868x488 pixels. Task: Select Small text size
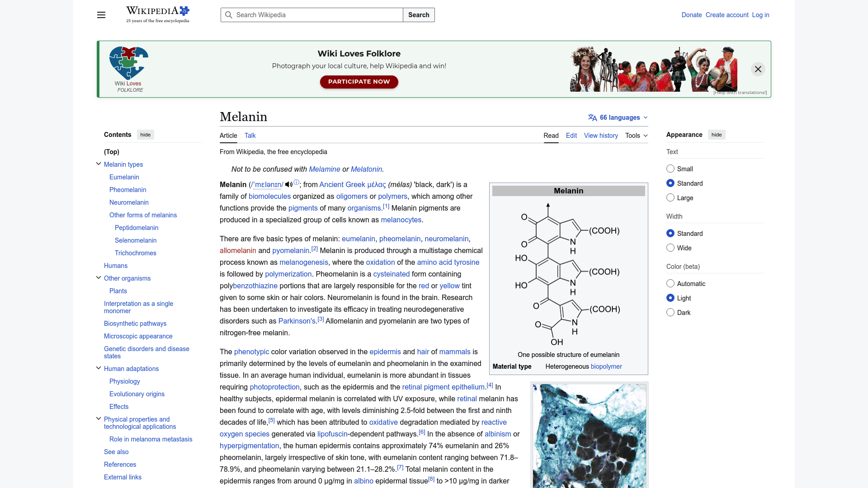coord(670,169)
